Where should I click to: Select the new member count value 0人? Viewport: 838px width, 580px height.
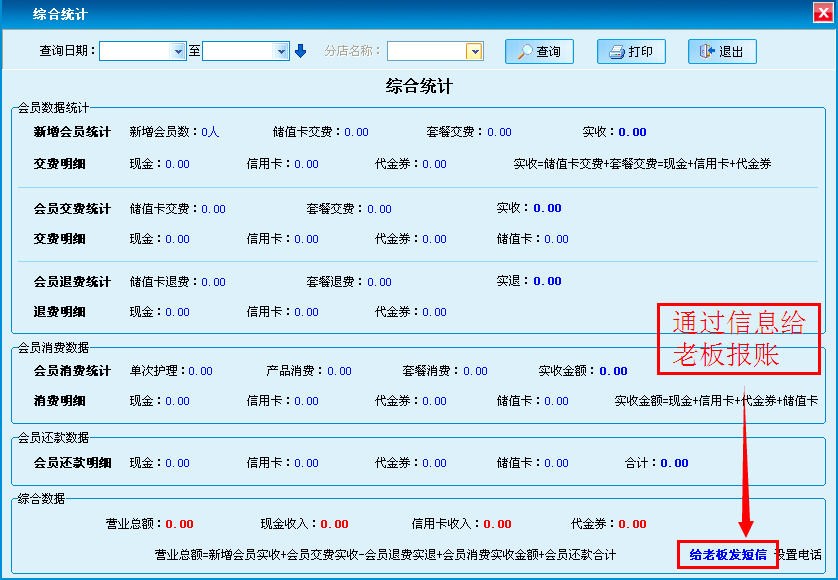point(210,132)
